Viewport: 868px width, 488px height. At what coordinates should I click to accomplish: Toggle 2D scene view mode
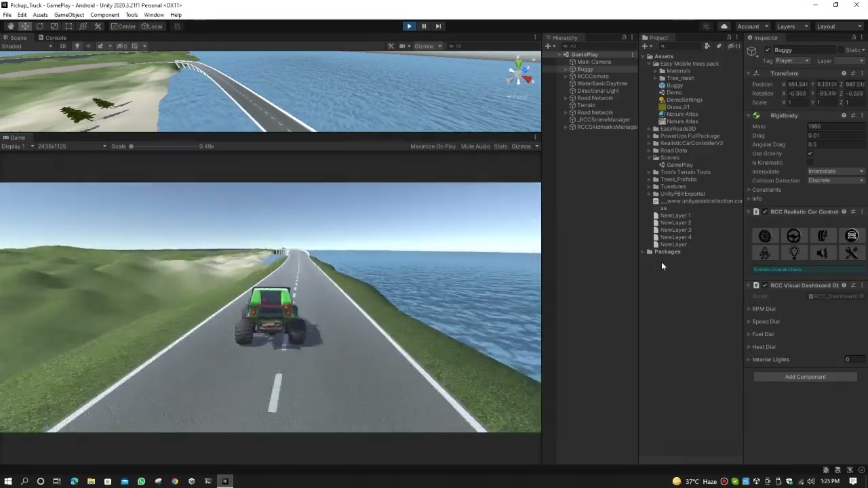pyautogui.click(x=62, y=46)
